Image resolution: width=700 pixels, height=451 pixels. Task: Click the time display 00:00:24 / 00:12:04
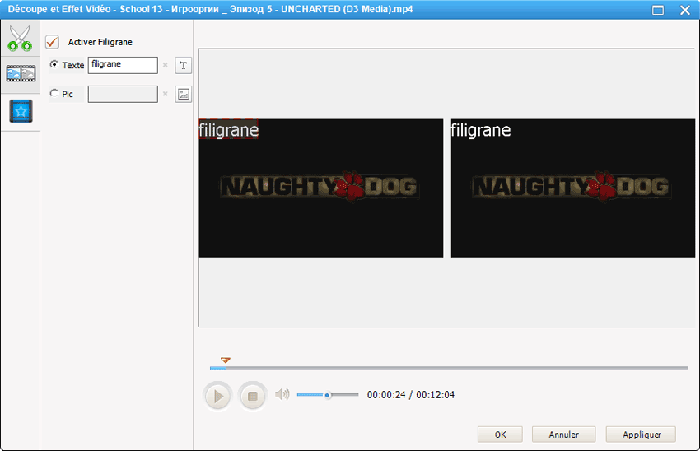point(411,395)
